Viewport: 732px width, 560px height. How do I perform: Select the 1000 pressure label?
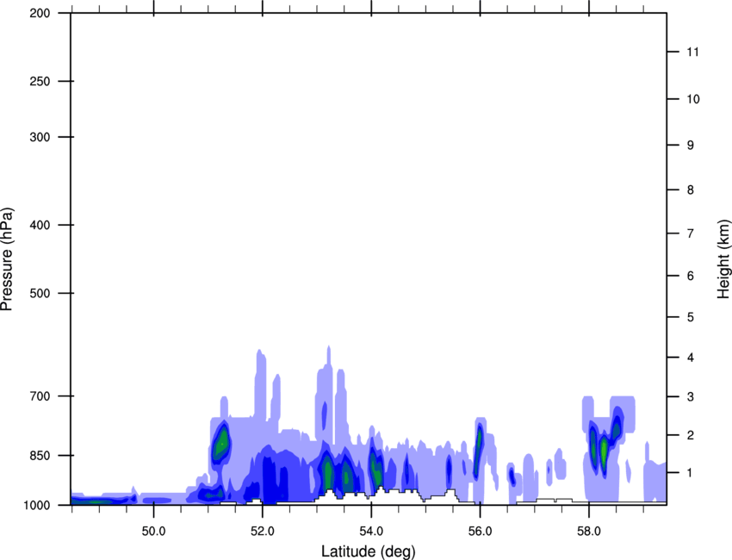(x=37, y=505)
